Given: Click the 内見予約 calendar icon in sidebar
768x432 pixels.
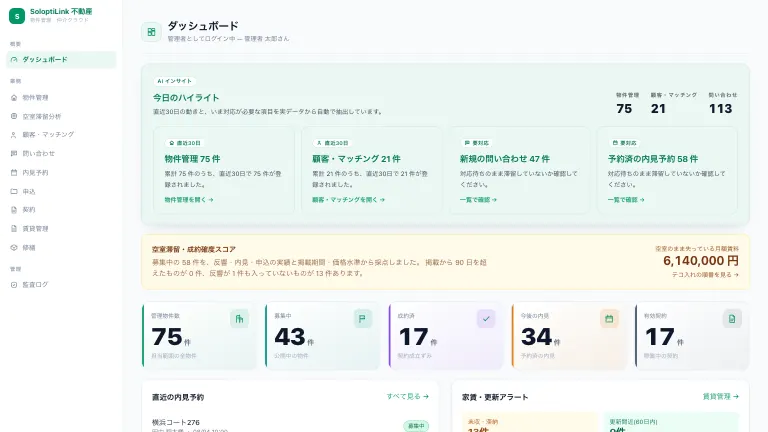Looking at the screenshot, I should click(14, 172).
